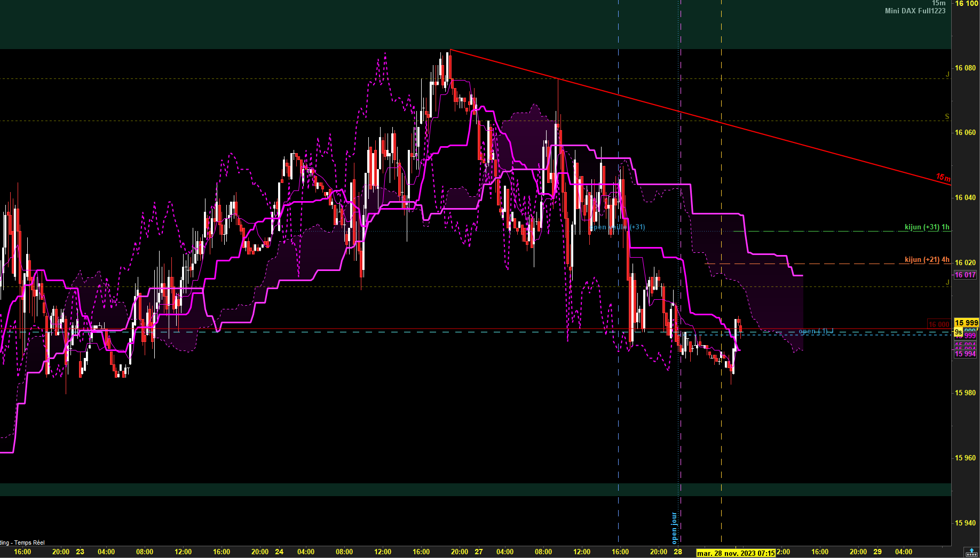Click the vertical 'open jour' label
The height and width of the screenshot is (558, 980).
pyautogui.click(x=674, y=527)
